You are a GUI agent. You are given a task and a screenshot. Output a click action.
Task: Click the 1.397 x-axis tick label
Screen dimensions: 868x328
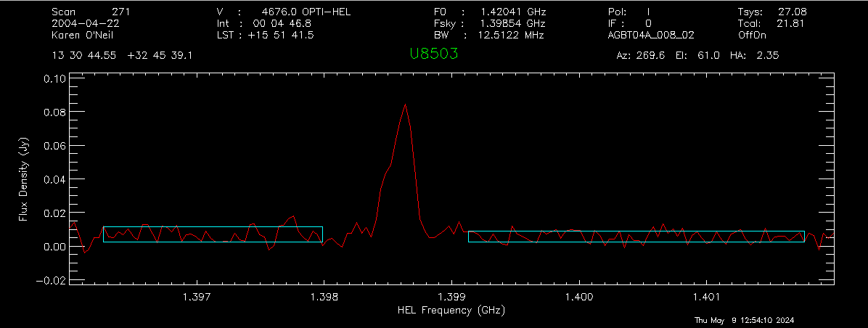(197, 298)
